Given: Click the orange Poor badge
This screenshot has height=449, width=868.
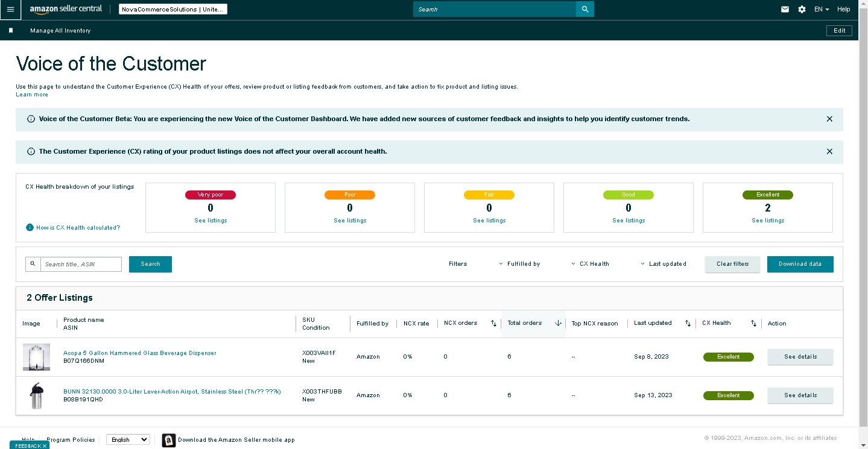Looking at the screenshot, I should [350, 195].
